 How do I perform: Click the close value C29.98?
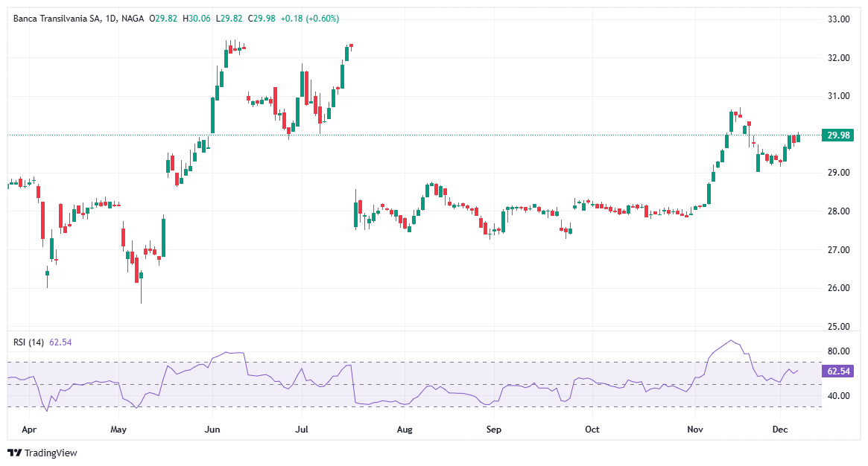(262, 19)
